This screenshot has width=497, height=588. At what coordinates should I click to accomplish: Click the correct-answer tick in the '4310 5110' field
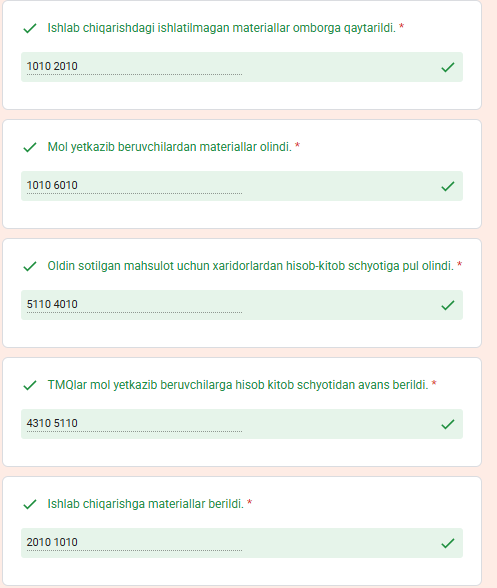pos(448,424)
